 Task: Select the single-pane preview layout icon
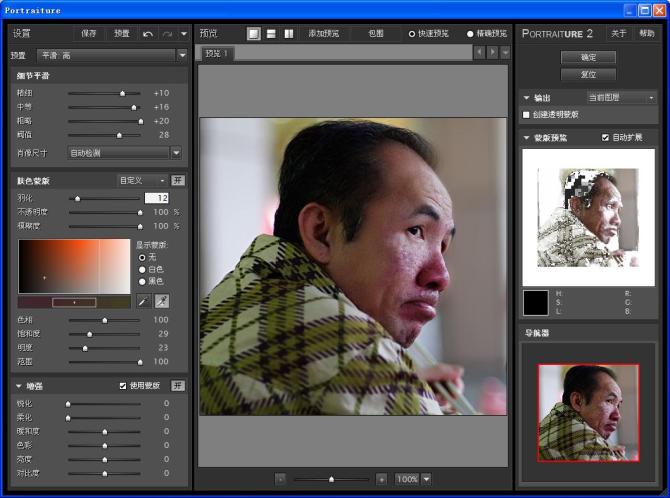pyautogui.click(x=253, y=33)
